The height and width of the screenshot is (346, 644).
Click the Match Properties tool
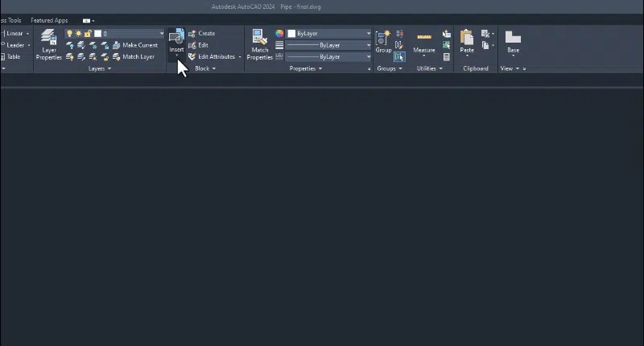pos(259,44)
